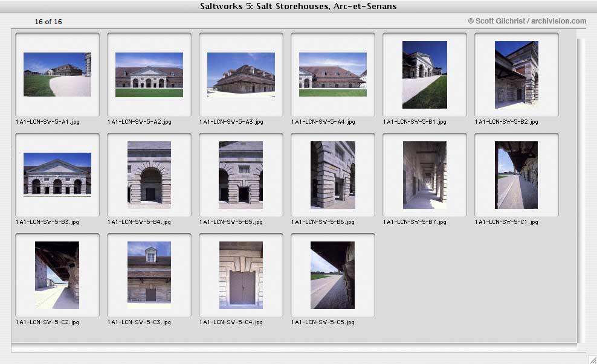Select dormer window thumbnail 1A1-LCN-SW-5-C3.jpg
Viewport: 597px width, 364px height.
tap(149, 275)
